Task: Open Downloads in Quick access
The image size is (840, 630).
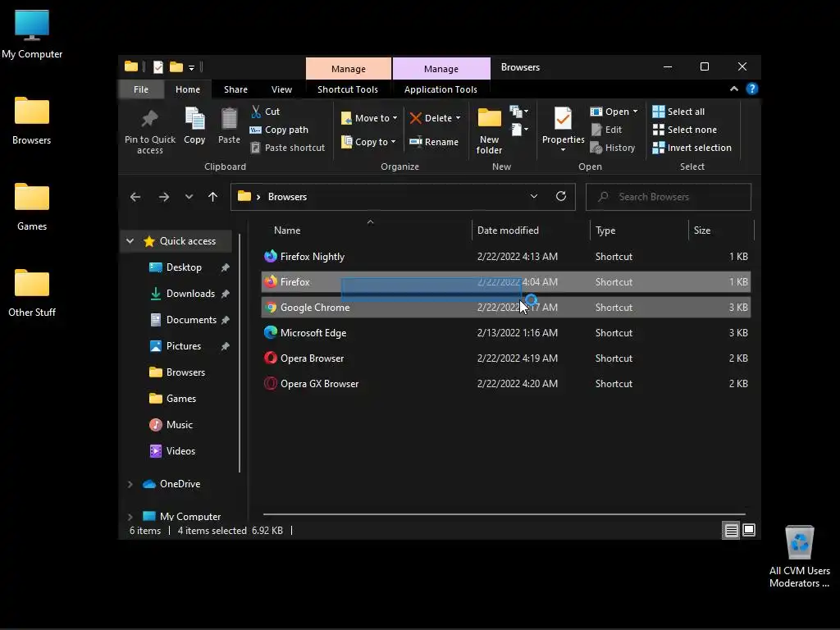Action: pos(183,294)
